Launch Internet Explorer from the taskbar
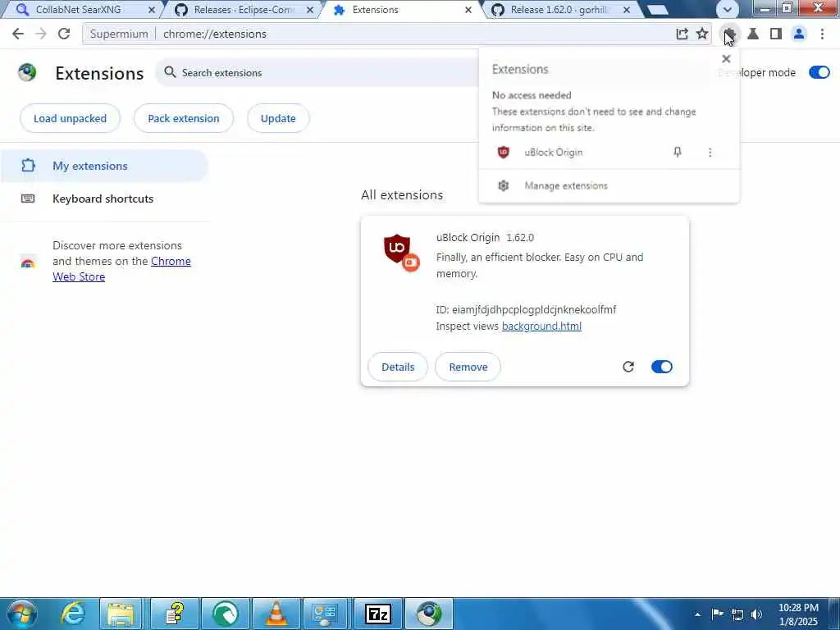The image size is (840, 630). click(73, 614)
